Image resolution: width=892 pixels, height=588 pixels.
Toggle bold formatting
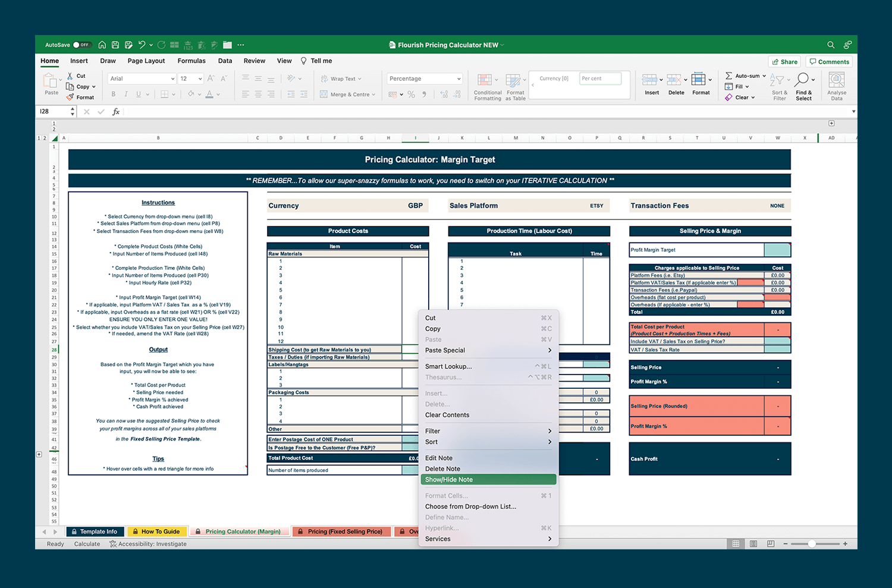[x=113, y=94]
